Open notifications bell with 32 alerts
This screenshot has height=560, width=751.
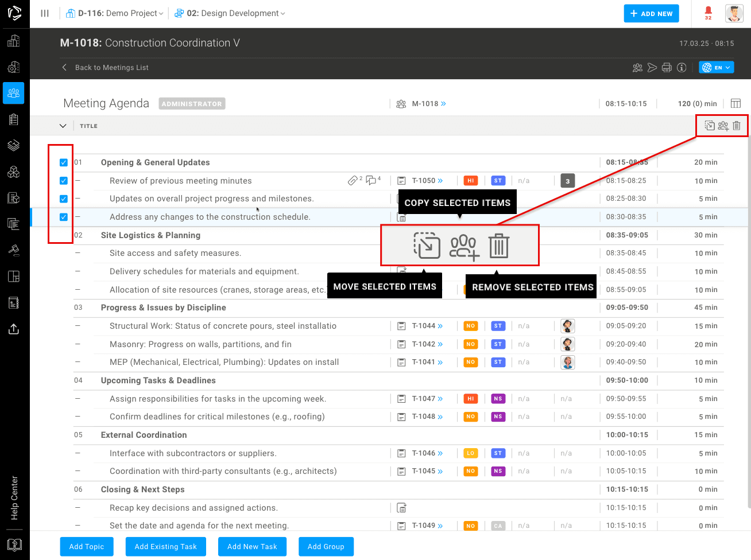708,13
